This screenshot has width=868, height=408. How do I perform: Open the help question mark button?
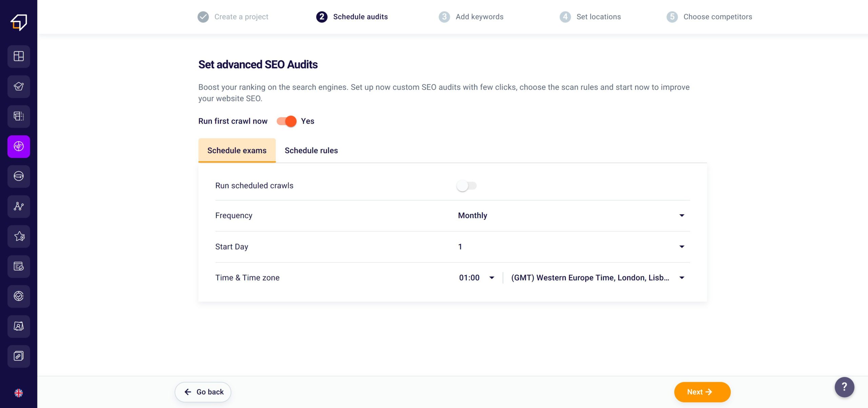[x=844, y=387]
